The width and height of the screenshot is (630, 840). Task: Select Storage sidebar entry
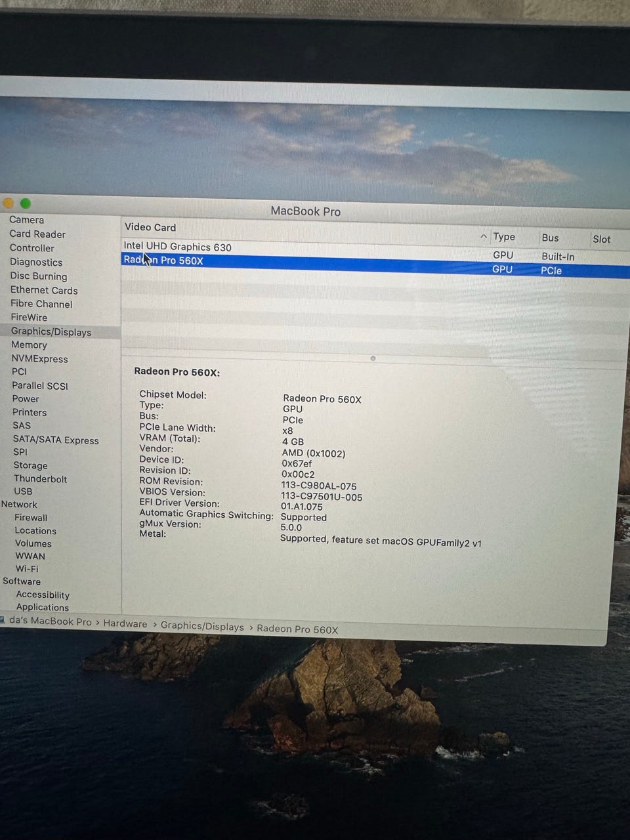point(30,465)
